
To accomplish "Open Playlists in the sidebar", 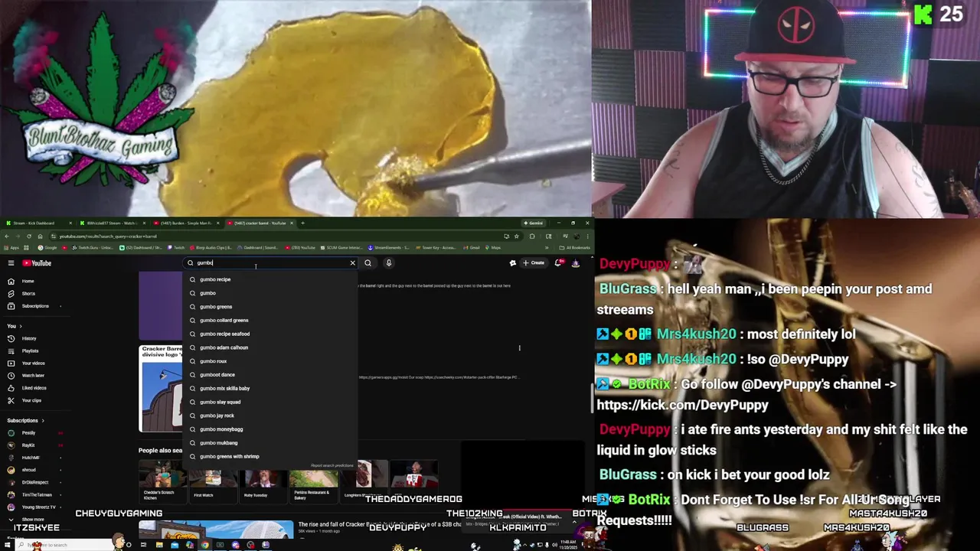I will 35,350.
